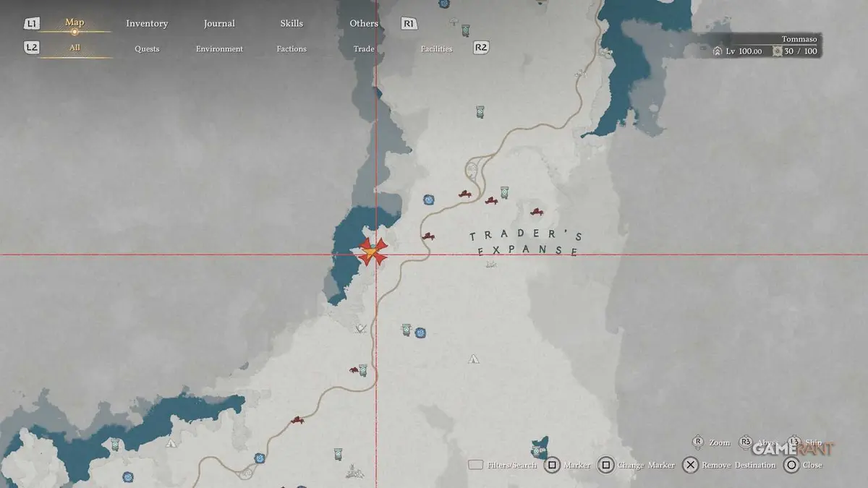
Task: Click the L2 trigger button icon
Action: (31, 48)
